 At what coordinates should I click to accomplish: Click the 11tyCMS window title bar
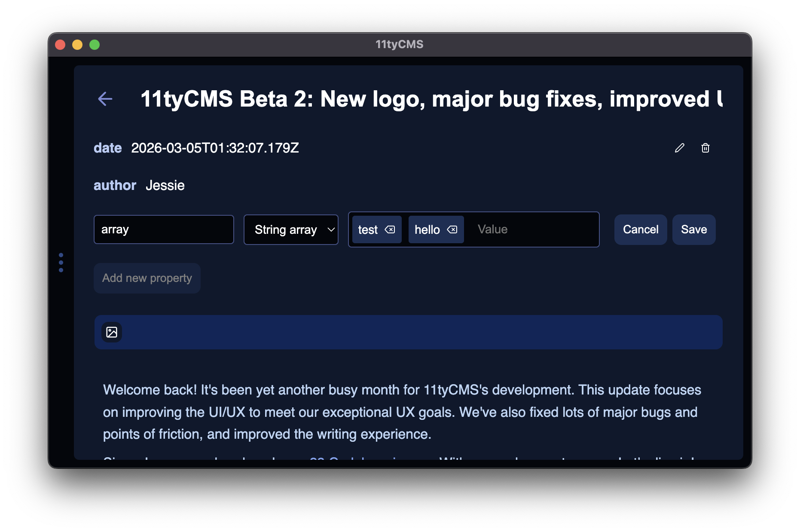pos(399,44)
